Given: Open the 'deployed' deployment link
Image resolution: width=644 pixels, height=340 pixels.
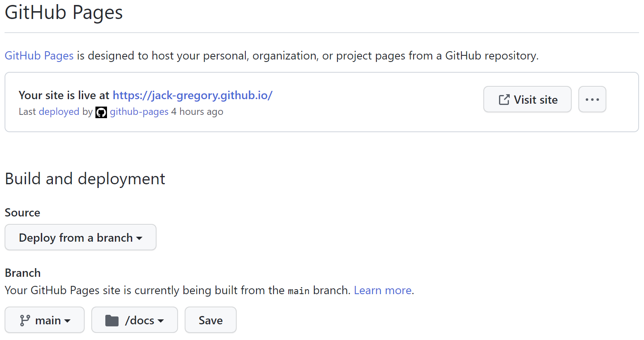Looking at the screenshot, I should point(59,112).
